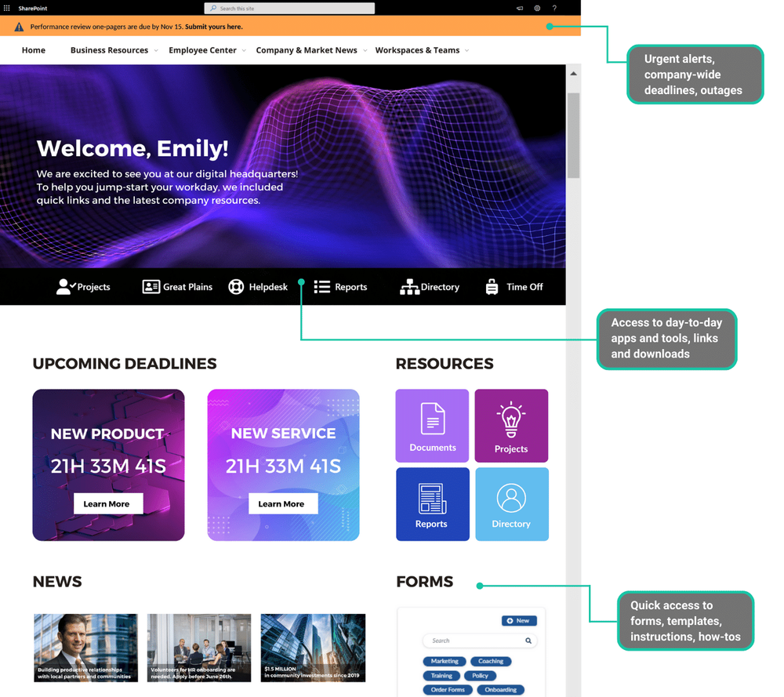The height and width of the screenshot is (697, 784).
Task: Open the Workspaces & Teams menu
Action: coord(416,49)
